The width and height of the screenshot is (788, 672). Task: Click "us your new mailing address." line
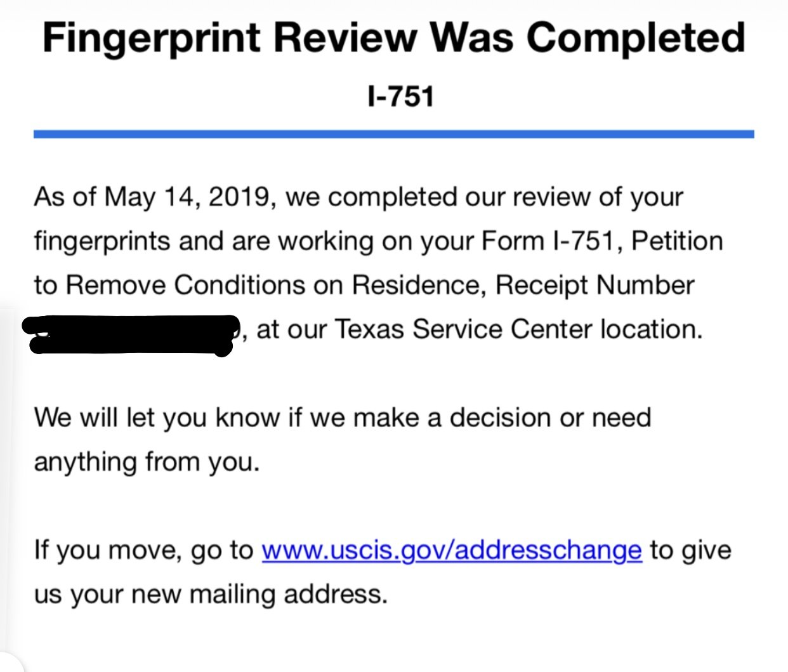point(210,594)
